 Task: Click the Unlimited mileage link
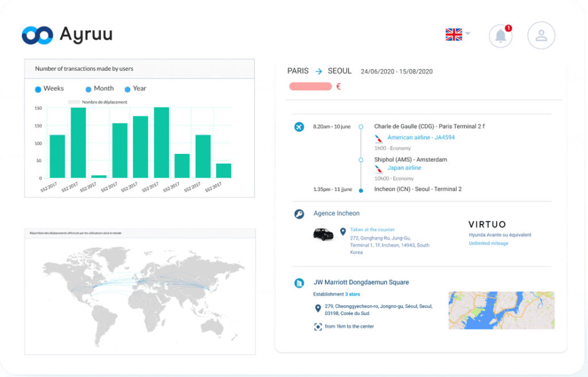tap(488, 244)
